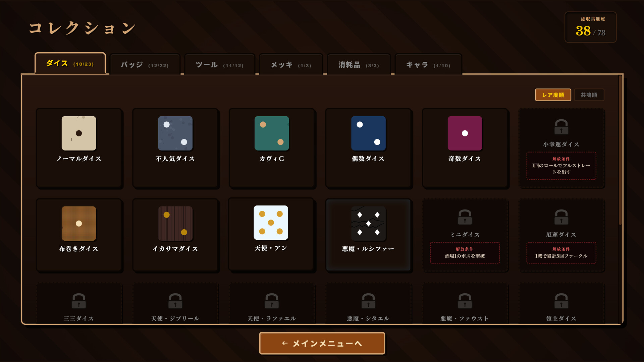Select the 布巻きダイス cloth dice
Image resolution: width=644 pixels, height=362 pixels.
point(79,223)
